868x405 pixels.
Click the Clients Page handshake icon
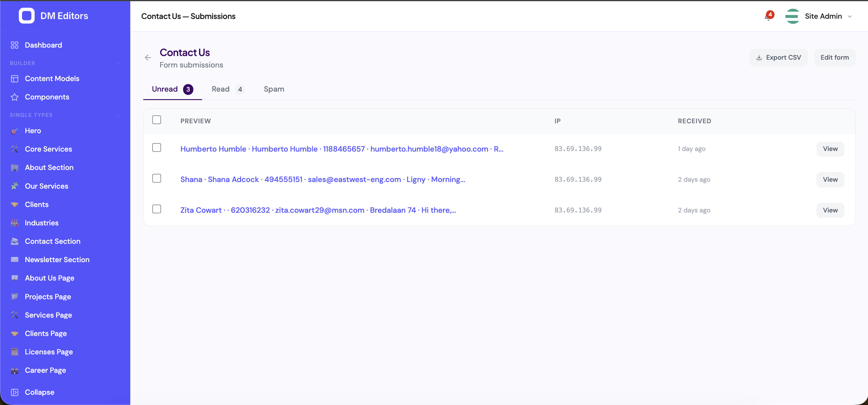click(14, 333)
